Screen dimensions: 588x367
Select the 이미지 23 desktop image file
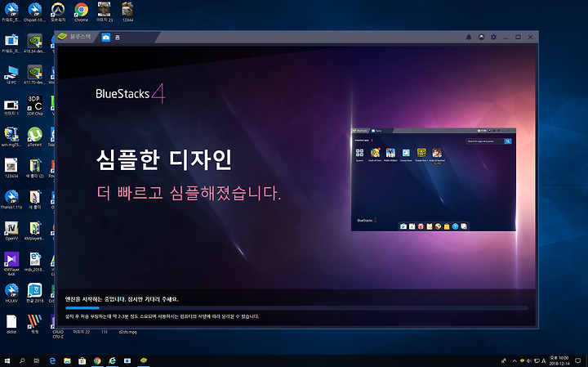click(105, 12)
